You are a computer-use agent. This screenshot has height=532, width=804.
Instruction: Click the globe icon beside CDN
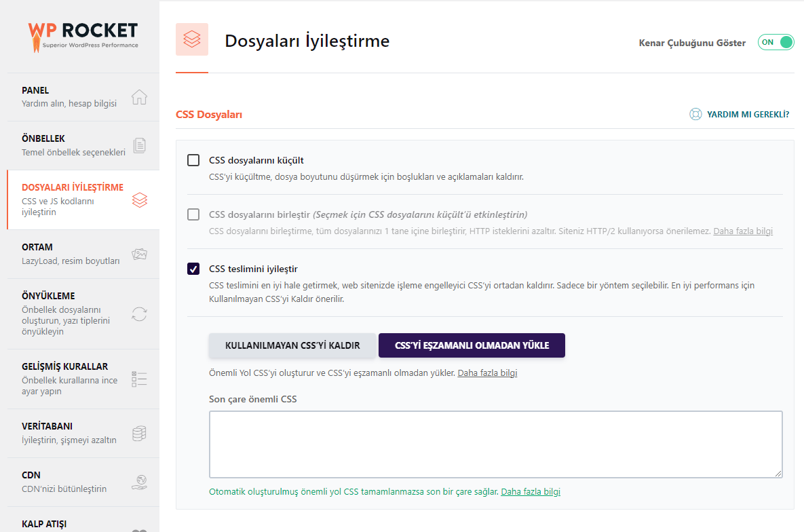click(139, 482)
